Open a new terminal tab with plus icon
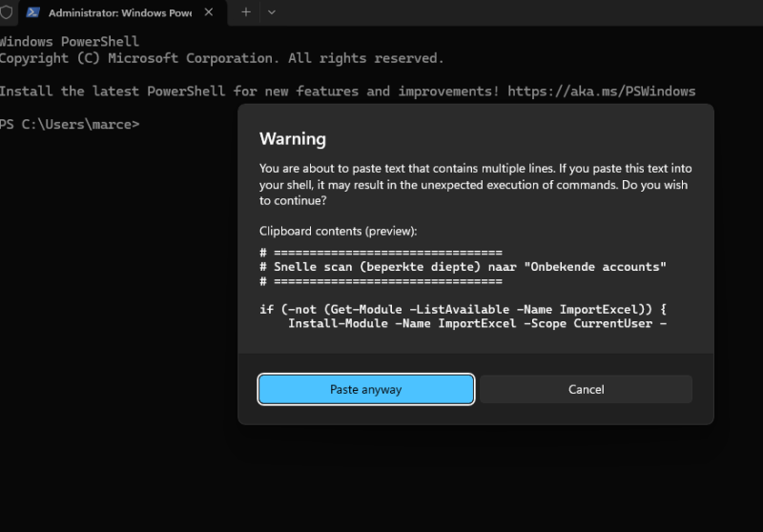 [246, 12]
